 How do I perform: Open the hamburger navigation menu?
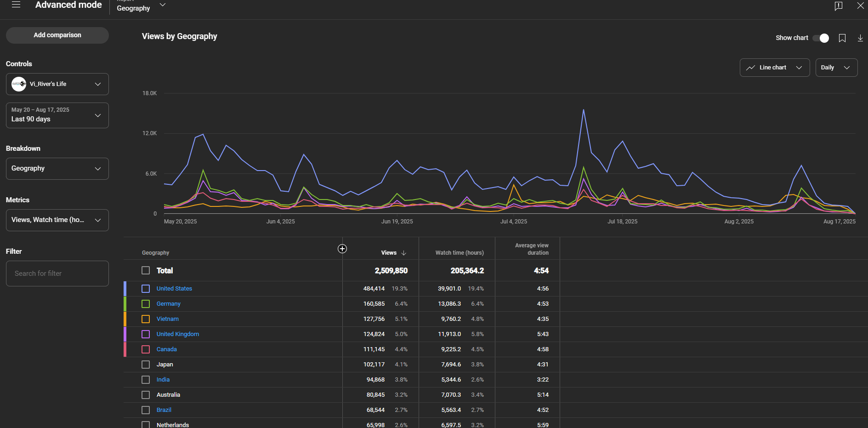click(16, 5)
